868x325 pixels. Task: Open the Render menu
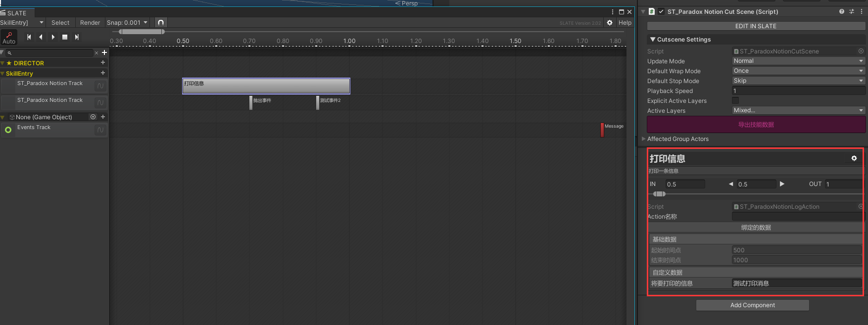90,23
